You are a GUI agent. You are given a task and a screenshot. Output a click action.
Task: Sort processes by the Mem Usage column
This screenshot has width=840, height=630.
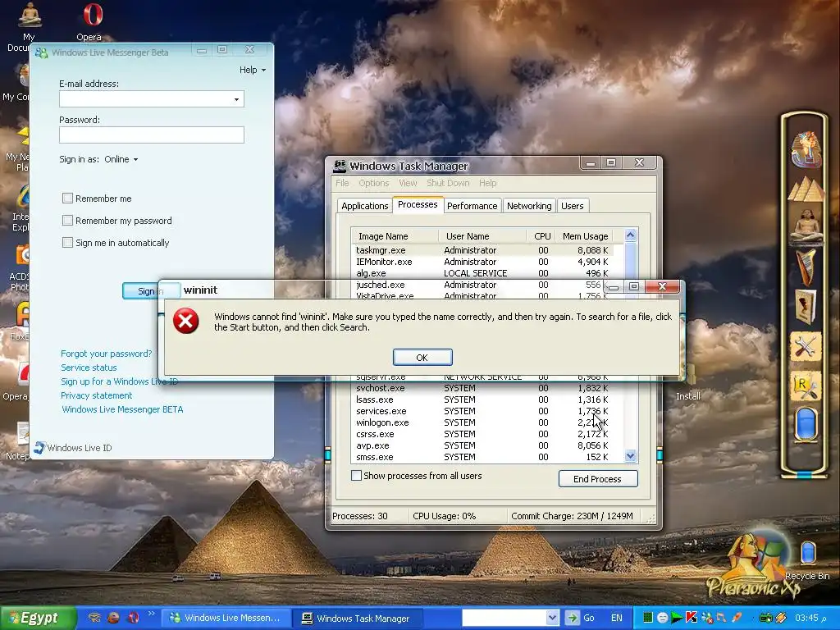click(x=585, y=236)
